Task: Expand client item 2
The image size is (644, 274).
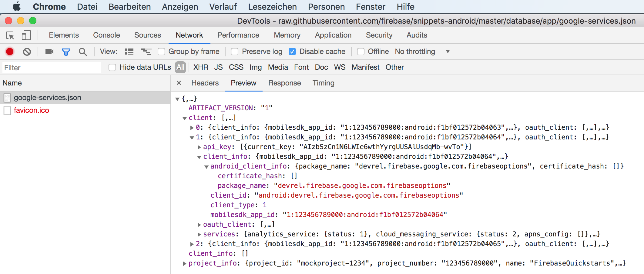Action: [192, 244]
